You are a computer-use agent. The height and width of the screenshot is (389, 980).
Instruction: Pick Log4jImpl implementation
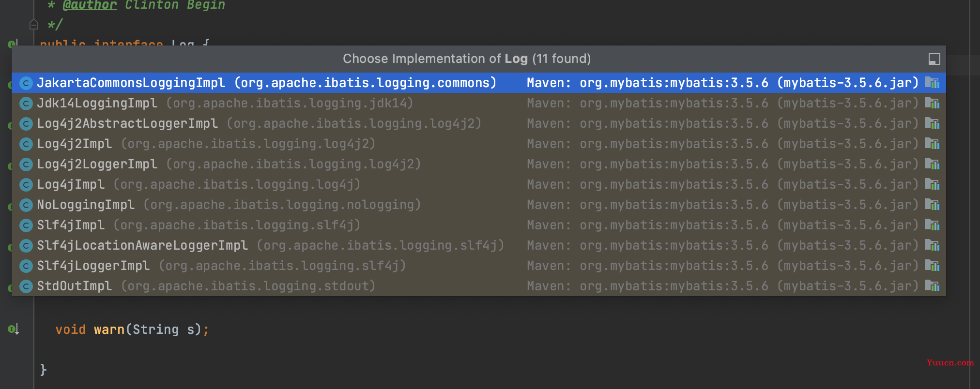tap(478, 184)
